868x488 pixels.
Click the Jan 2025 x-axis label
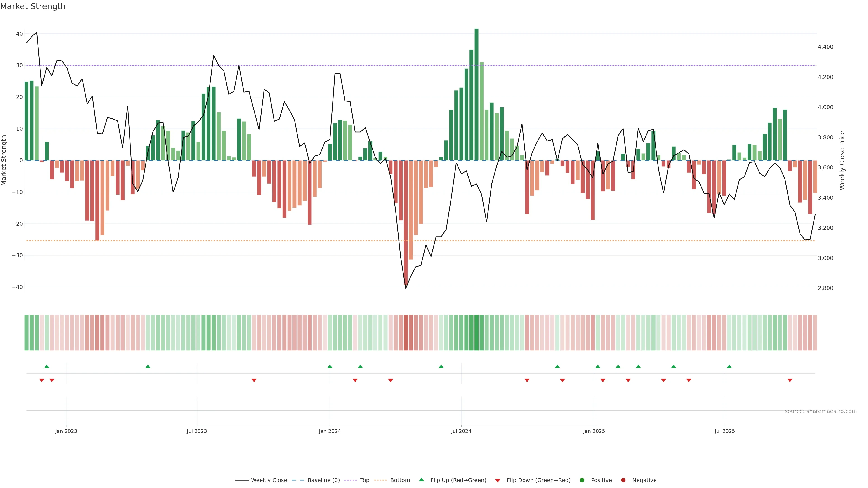point(594,431)
